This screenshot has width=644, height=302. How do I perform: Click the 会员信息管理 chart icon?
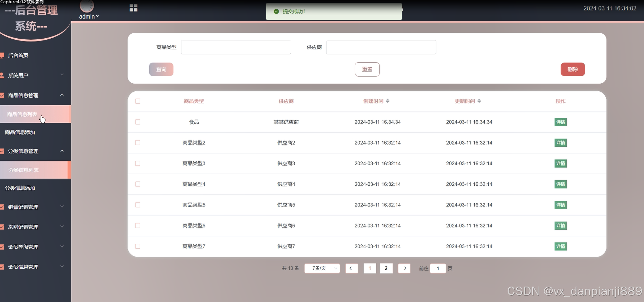point(2,267)
